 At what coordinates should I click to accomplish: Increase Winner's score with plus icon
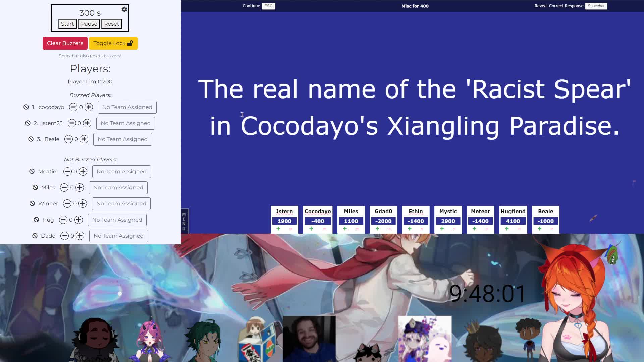(x=83, y=203)
